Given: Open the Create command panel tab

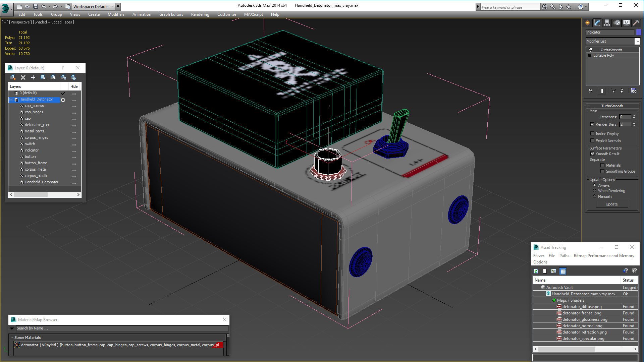Looking at the screenshot, I should (x=587, y=23).
